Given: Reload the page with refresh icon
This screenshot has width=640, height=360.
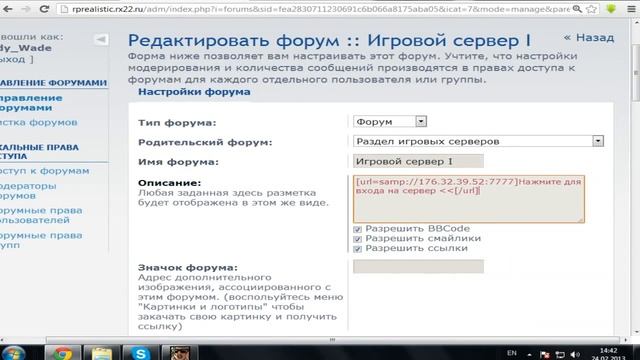Looking at the screenshot, I should pyautogui.click(x=44, y=9).
